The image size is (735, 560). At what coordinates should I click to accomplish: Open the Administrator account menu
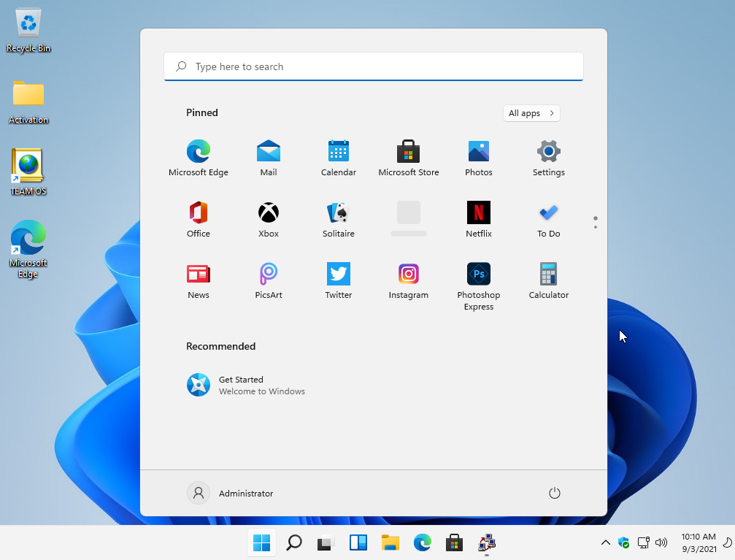[x=230, y=493]
